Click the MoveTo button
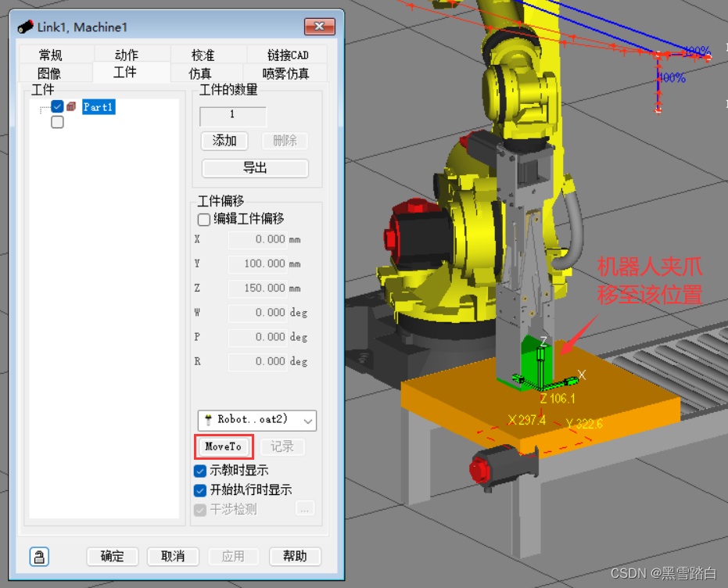 [x=223, y=446]
